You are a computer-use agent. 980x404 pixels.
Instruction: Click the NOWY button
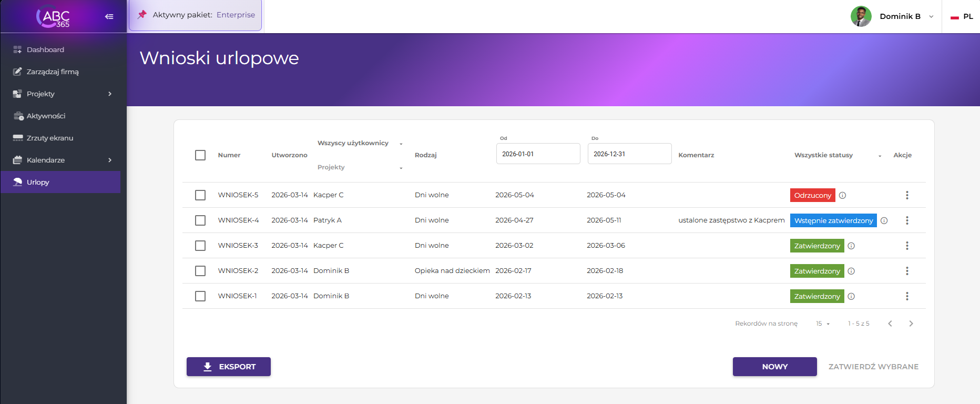pyautogui.click(x=774, y=367)
